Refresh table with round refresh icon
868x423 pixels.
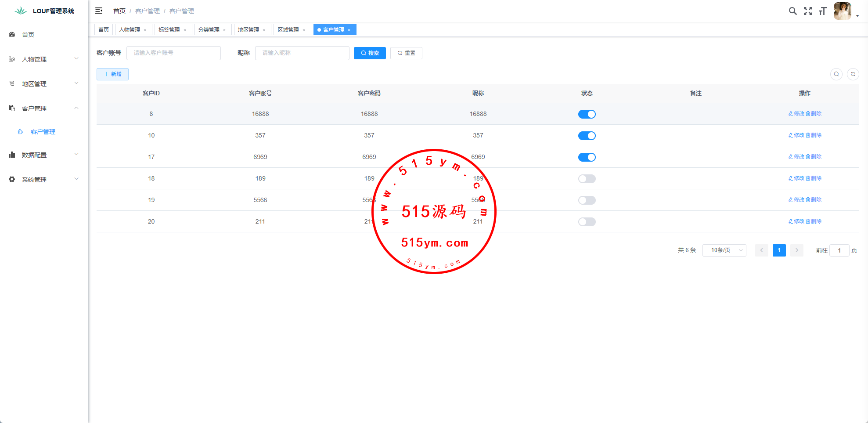click(x=853, y=74)
